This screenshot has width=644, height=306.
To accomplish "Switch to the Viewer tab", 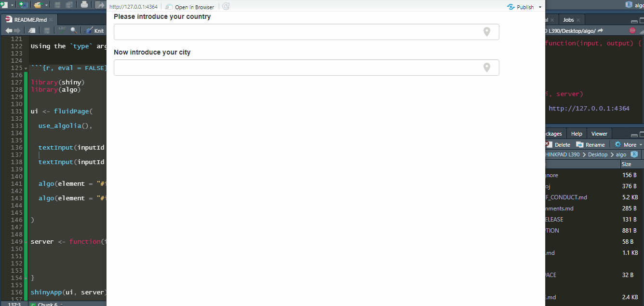I will [x=599, y=134].
